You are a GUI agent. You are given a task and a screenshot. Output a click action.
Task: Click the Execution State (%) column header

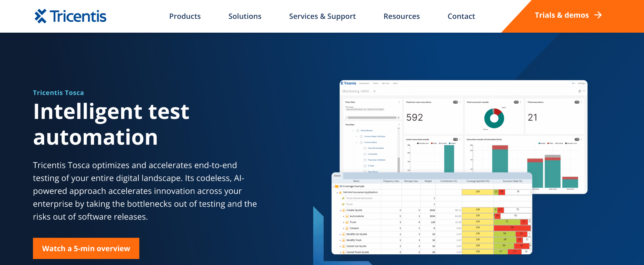(512, 181)
